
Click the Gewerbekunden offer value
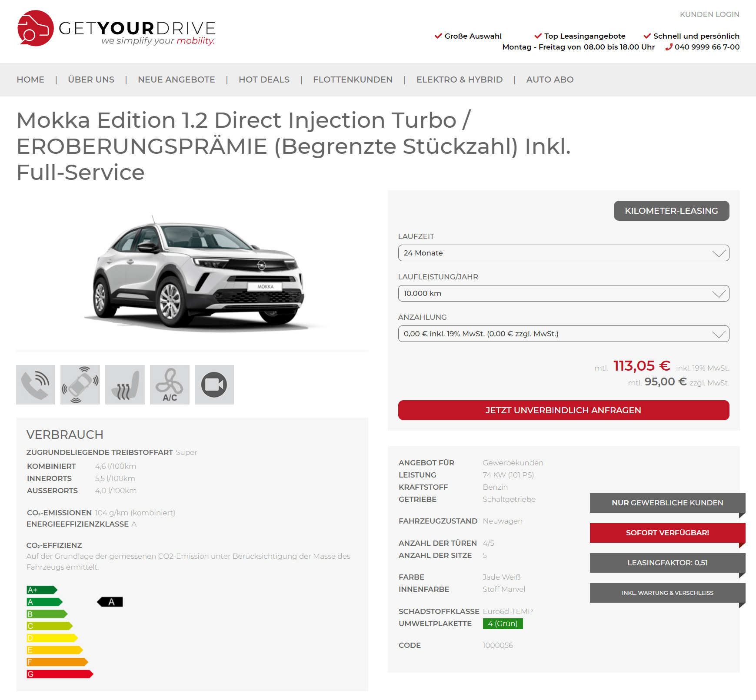[x=513, y=463]
